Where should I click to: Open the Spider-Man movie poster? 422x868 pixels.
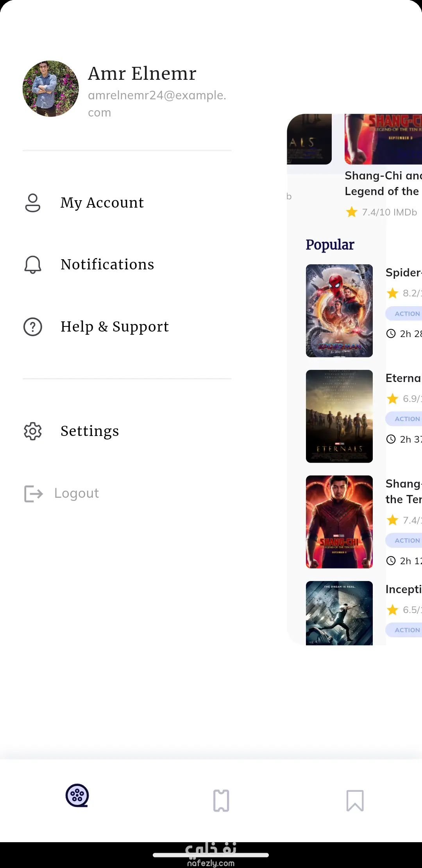point(339,311)
